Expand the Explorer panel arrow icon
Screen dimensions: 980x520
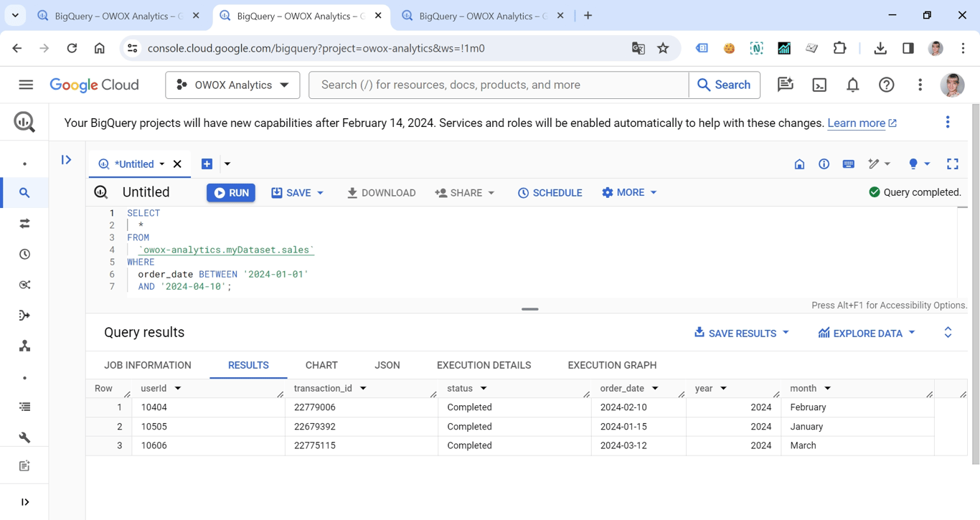(66, 160)
